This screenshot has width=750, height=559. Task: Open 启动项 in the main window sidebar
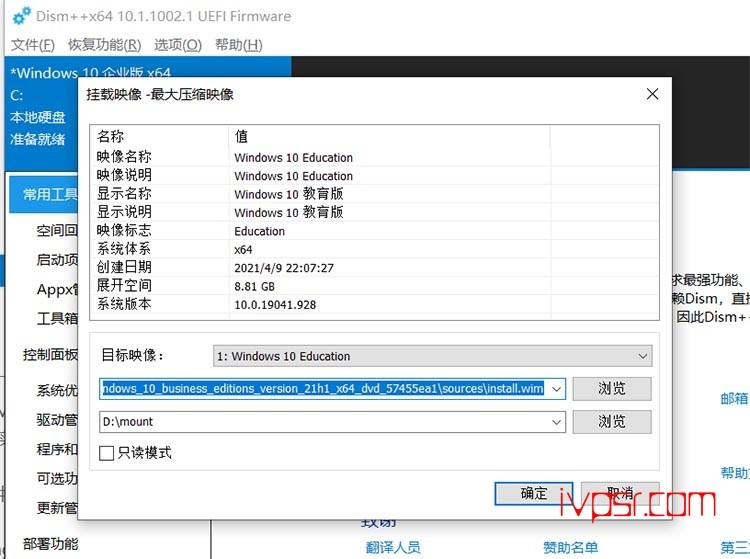click(x=57, y=260)
